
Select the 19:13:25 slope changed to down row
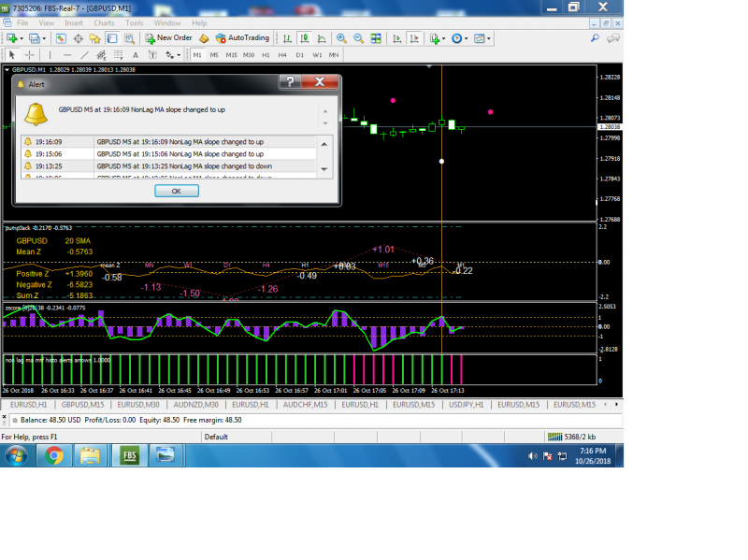tap(169, 166)
